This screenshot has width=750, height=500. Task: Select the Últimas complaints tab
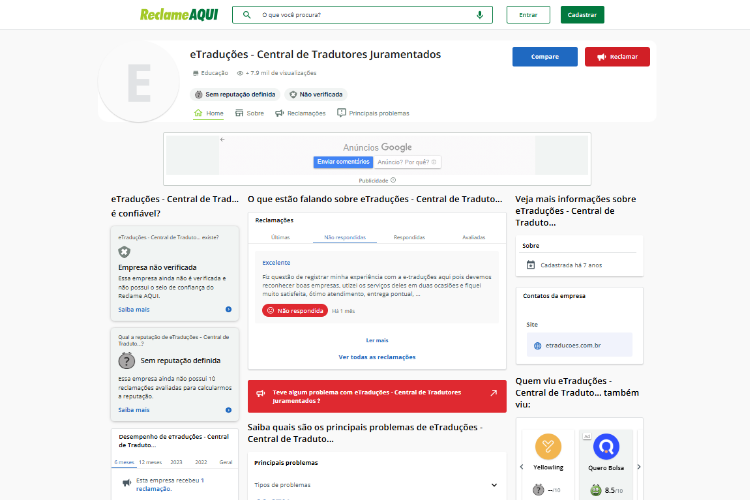[280, 237]
